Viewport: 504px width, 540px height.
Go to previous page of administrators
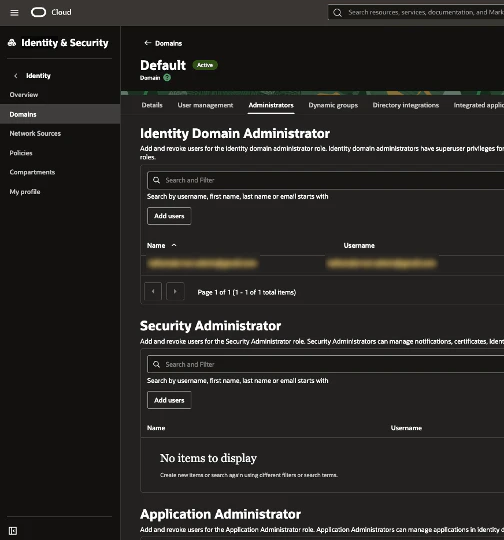[153, 292]
